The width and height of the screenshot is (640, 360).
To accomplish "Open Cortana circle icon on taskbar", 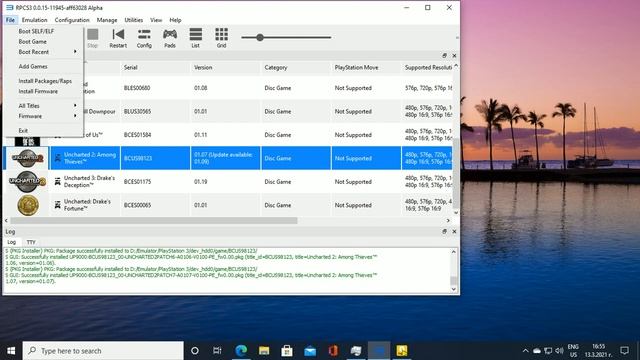I will 195,351.
